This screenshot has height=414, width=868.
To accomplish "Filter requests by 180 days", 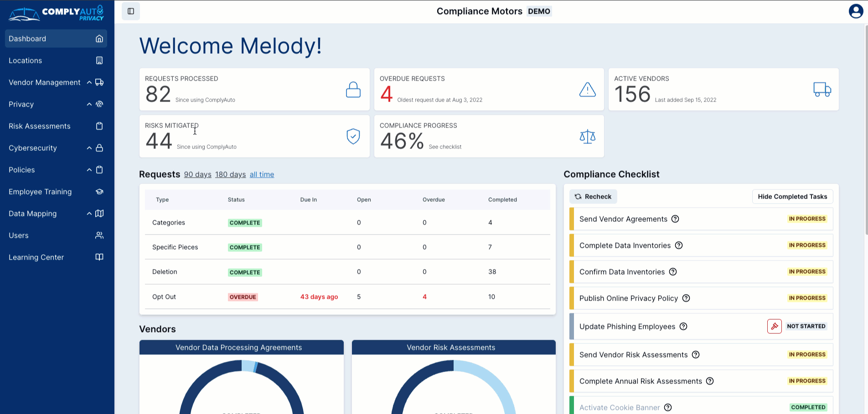I will pos(231,174).
